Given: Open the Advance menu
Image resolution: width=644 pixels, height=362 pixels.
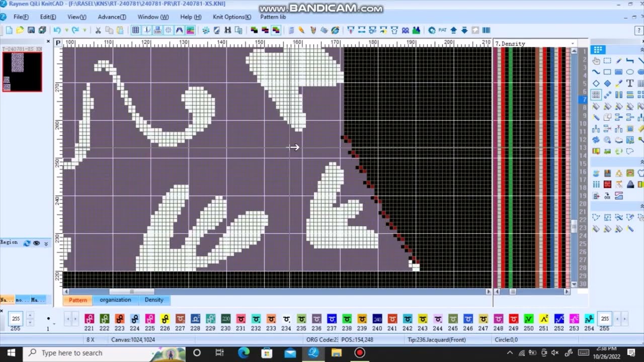Looking at the screenshot, I should point(112,17).
